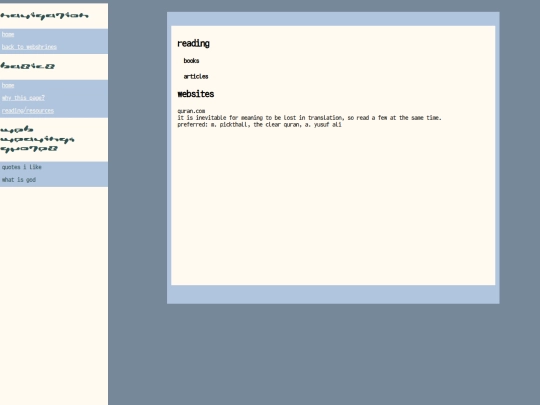This screenshot has height=405, width=540.
Task: Select 'what is god' in the sidebar
Action: click(19, 180)
